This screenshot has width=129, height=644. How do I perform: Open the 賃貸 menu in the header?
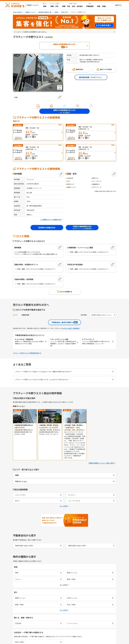45,6
